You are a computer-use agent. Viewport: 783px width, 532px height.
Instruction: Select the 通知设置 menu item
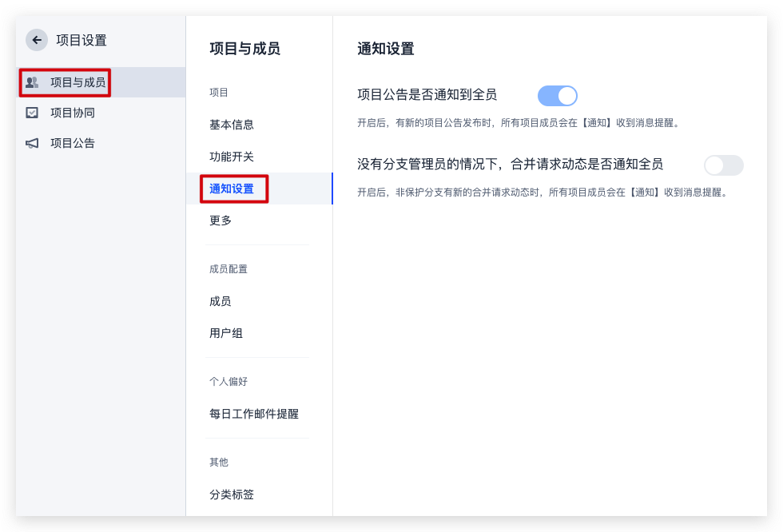coord(232,189)
